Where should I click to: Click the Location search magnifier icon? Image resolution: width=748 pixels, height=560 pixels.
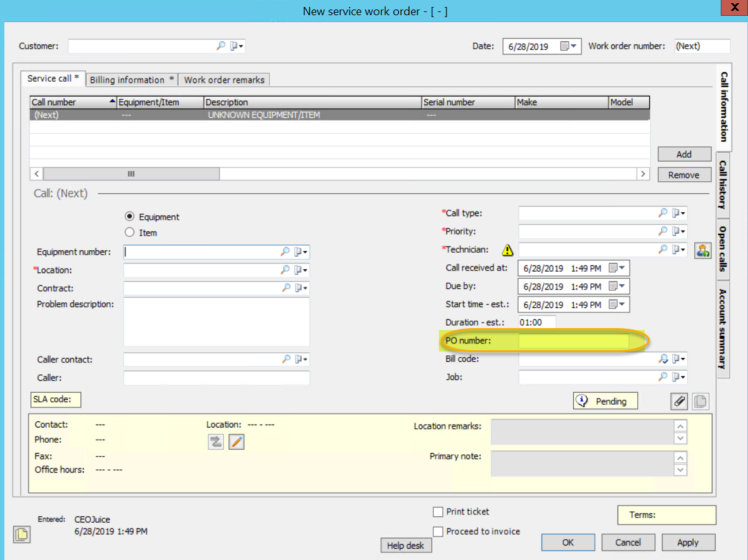pyautogui.click(x=285, y=269)
